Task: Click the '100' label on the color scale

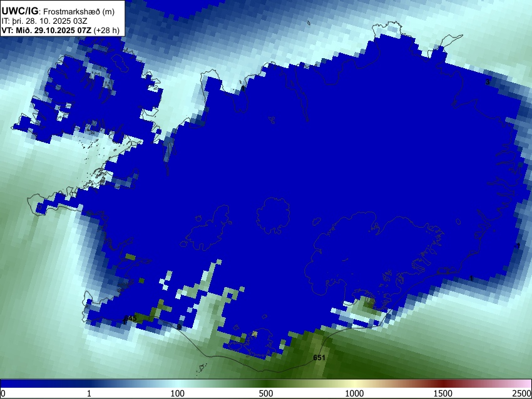Action: 177,393
